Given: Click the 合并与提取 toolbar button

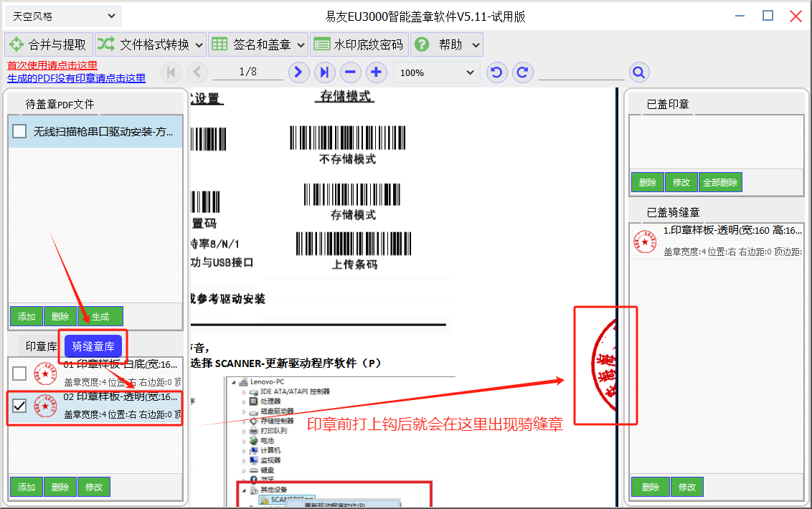Looking at the screenshot, I should click(49, 44).
